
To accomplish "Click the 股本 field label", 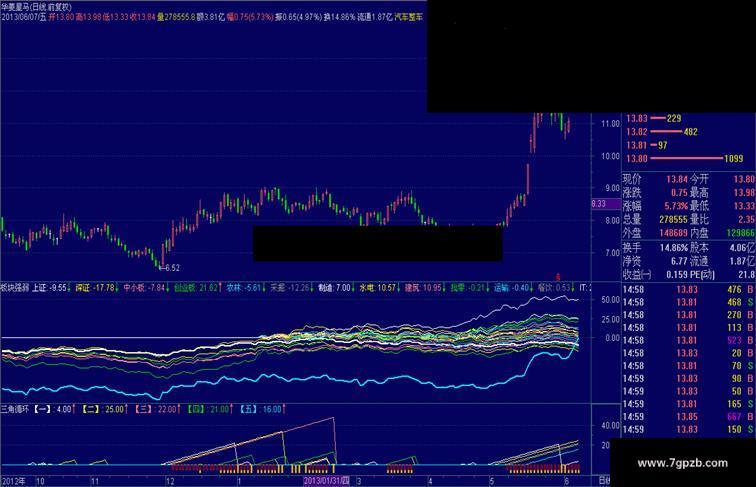I will (699, 248).
